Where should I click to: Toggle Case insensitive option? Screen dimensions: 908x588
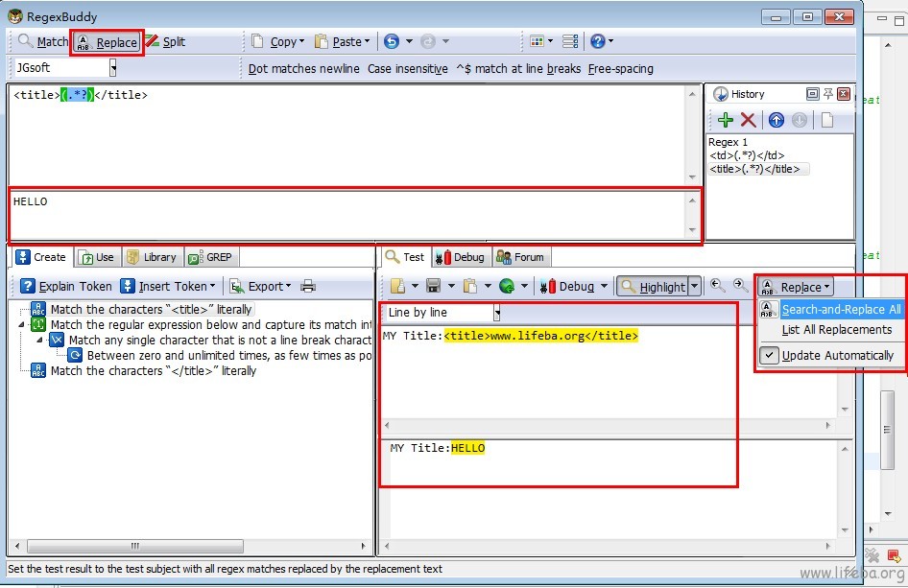tap(408, 69)
